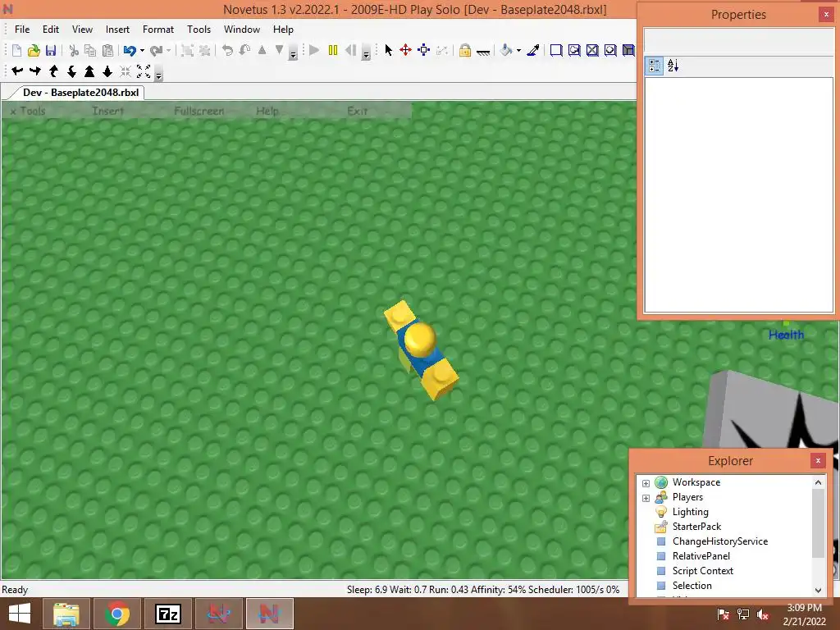Switch Properties to categorized view
The width and height of the screenshot is (840, 630).
tap(654, 66)
